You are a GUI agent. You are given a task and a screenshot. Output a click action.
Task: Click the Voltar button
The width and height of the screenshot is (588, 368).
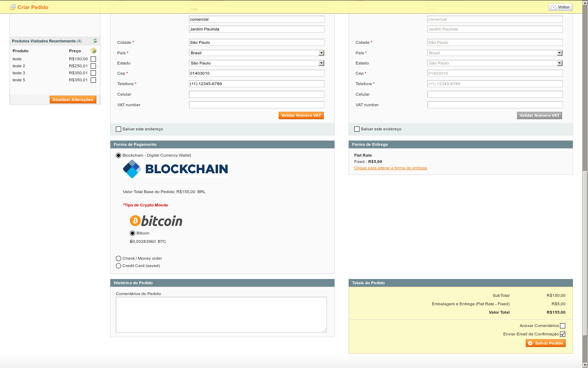[x=560, y=7]
